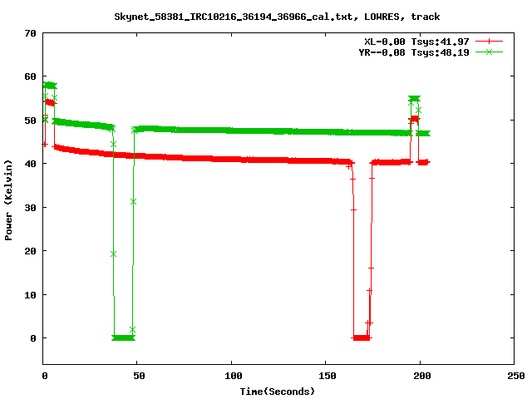The width and height of the screenshot is (532, 399).
Task: Click the y-axis tick label 20
Action: 30,251
